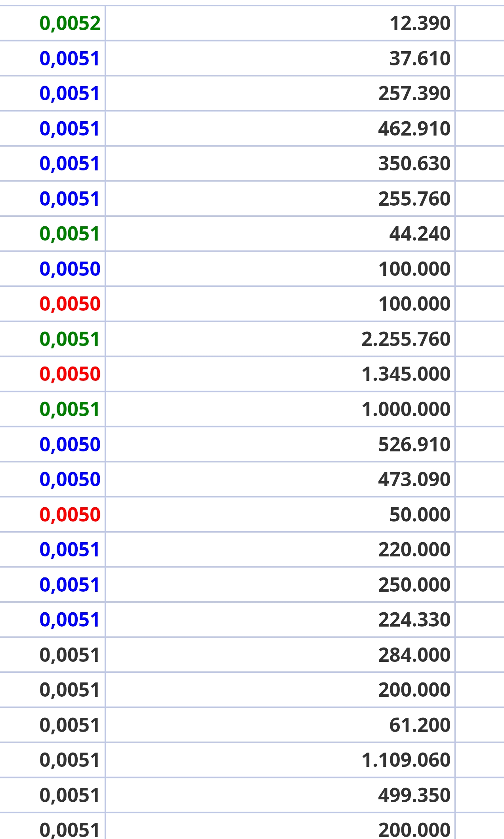Click the black price beside 284.000
Image resolution: width=504 pixels, height=839 pixels.
pyautogui.click(x=70, y=655)
